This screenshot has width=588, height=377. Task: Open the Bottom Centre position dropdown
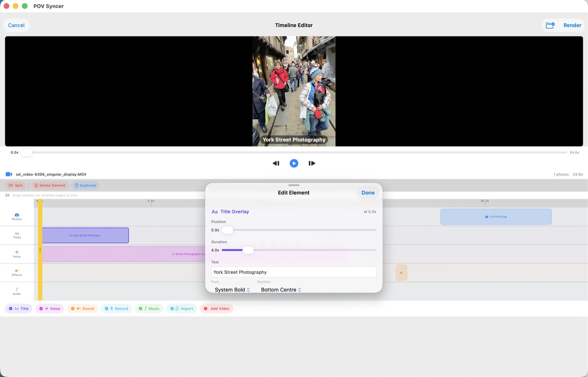tap(281, 290)
